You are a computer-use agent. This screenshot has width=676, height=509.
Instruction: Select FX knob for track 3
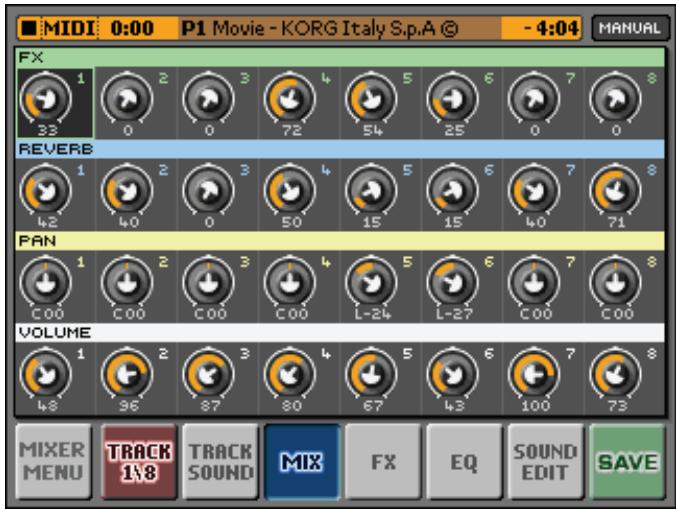[x=209, y=99]
